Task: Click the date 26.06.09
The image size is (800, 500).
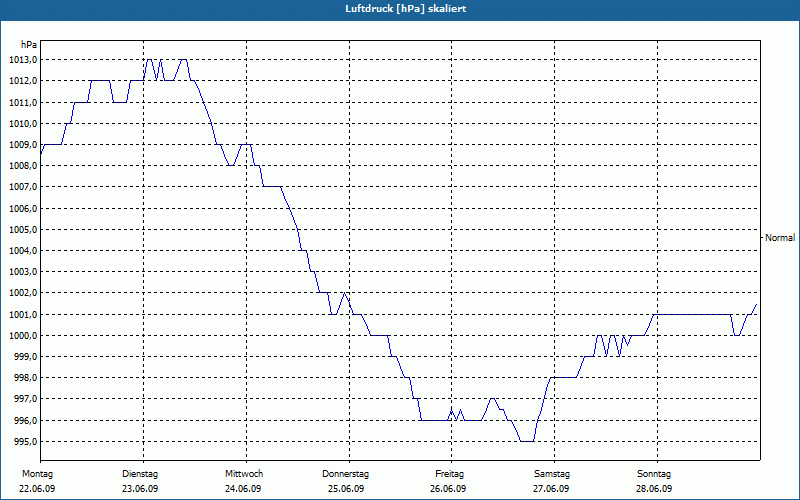Action: (x=448, y=489)
